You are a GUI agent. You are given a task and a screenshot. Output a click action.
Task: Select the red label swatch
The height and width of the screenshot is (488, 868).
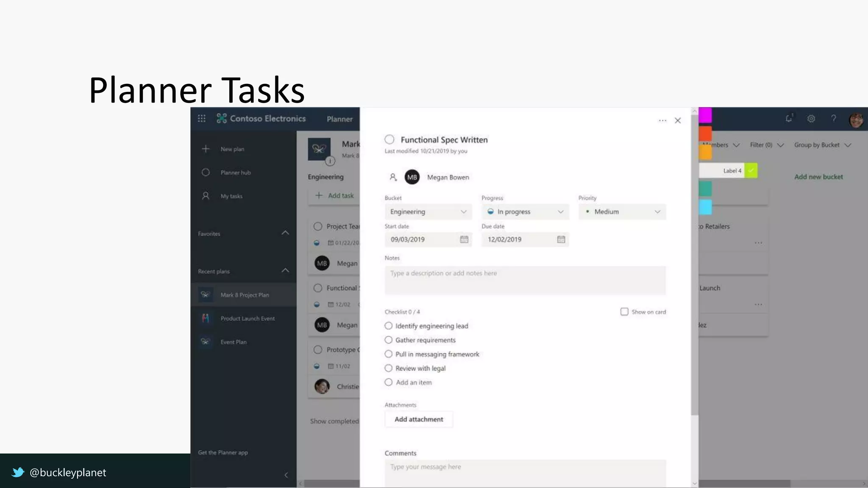tap(705, 133)
